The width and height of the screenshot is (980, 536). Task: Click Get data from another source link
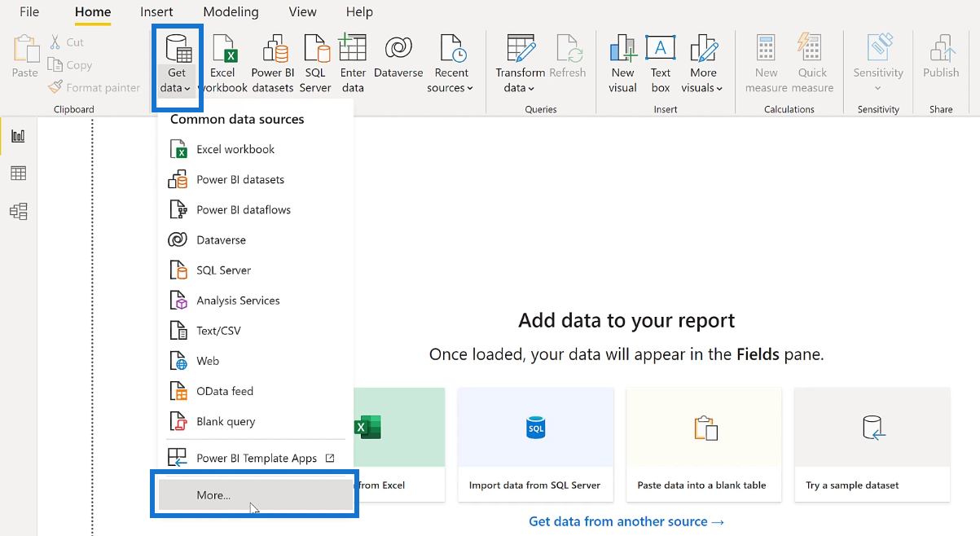click(626, 521)
